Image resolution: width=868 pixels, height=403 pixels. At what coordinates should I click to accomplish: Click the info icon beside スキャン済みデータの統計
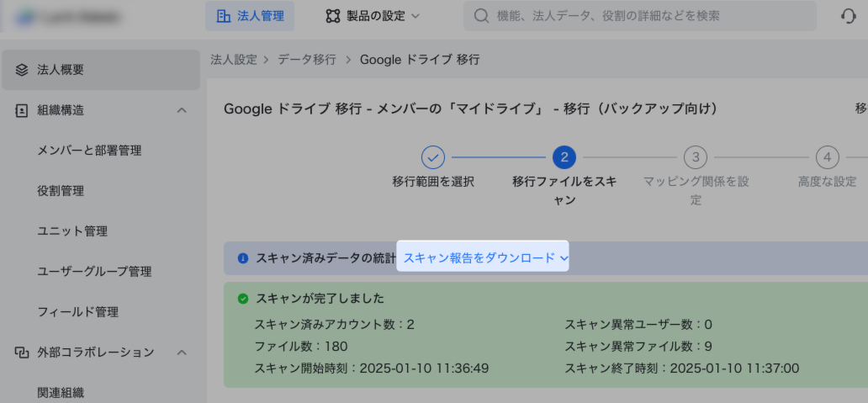243,258
